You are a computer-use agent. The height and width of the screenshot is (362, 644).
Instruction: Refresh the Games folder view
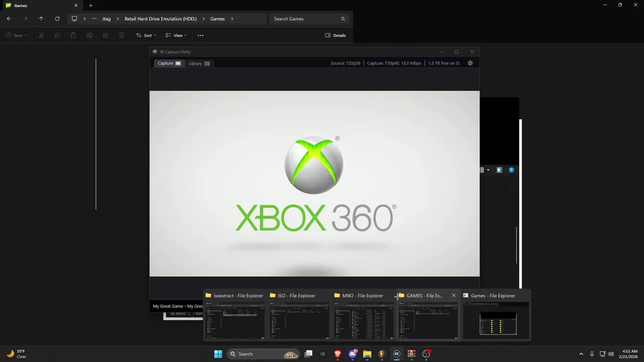[57, 19]
